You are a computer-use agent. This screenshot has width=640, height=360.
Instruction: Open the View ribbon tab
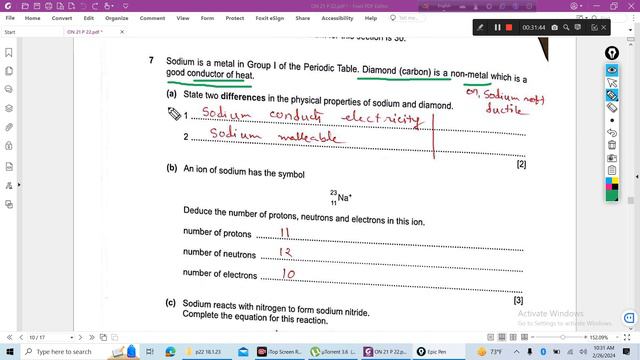[x=183, y=18]
